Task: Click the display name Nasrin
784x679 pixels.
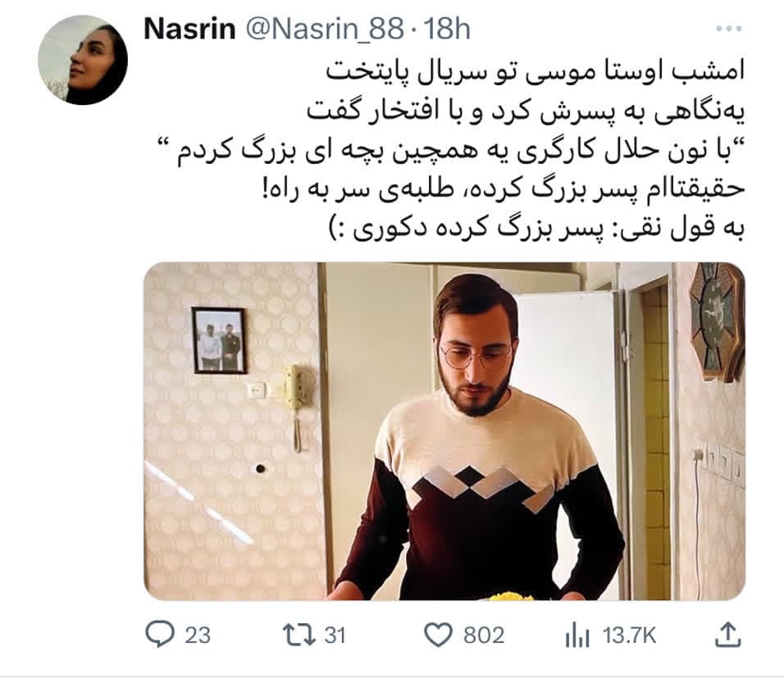Action: click(189, 29)
